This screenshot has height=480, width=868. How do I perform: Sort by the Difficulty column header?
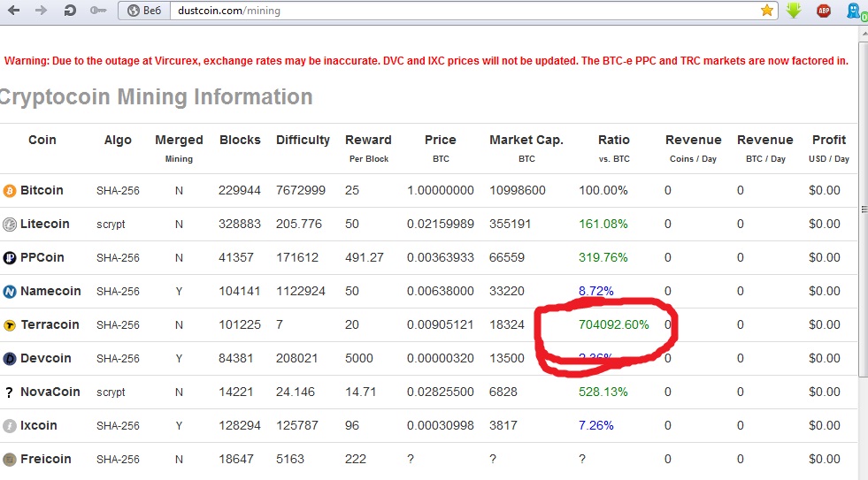pyautogui.click(x=303, y=140)
